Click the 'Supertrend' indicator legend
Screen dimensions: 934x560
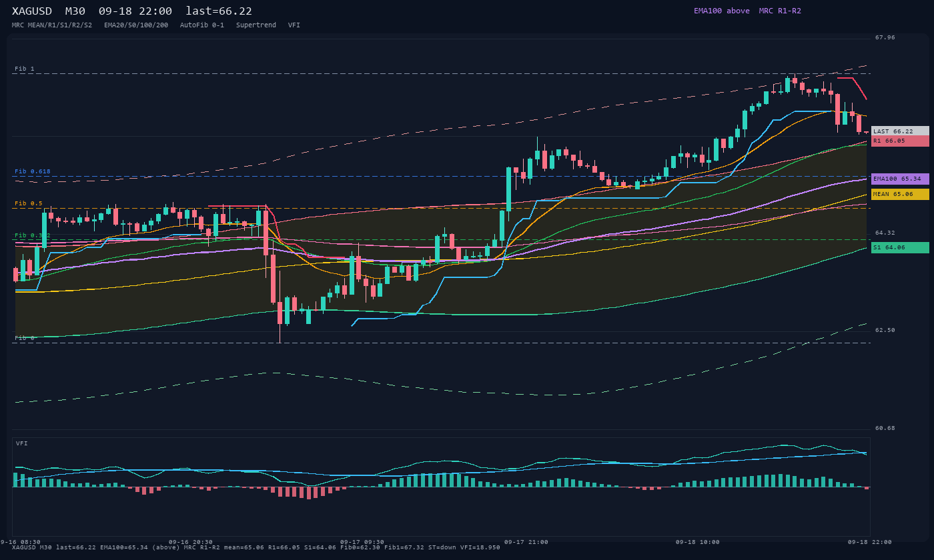(256, 25)
